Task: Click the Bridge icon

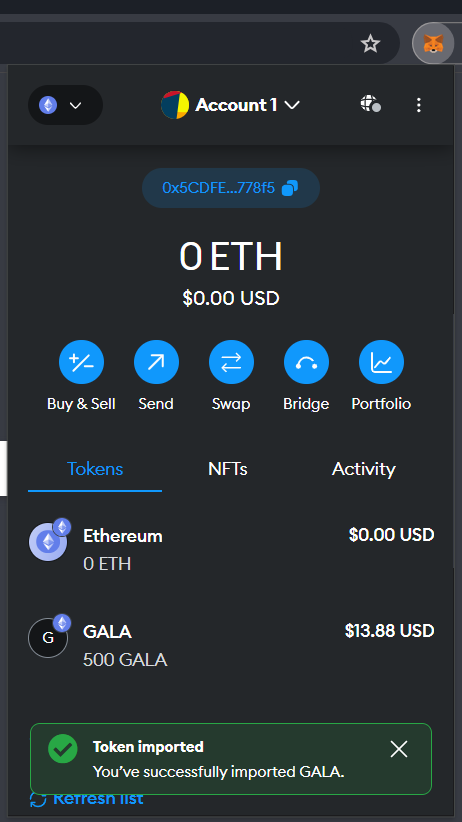Action: click(x=306, y=362)
